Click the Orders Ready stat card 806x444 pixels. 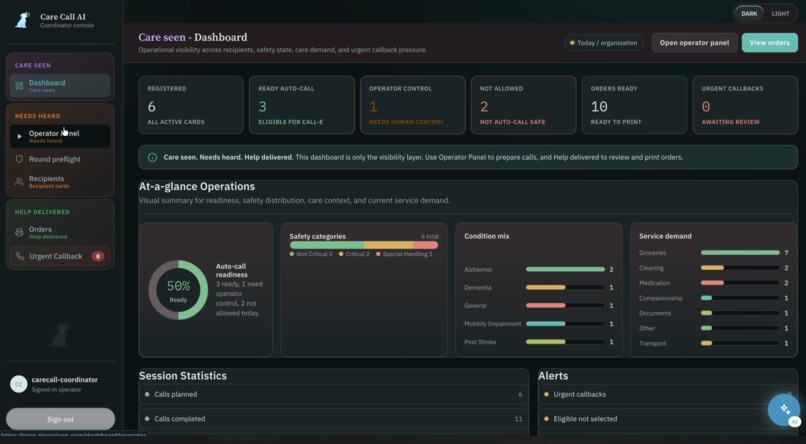(x=634, y=105)
